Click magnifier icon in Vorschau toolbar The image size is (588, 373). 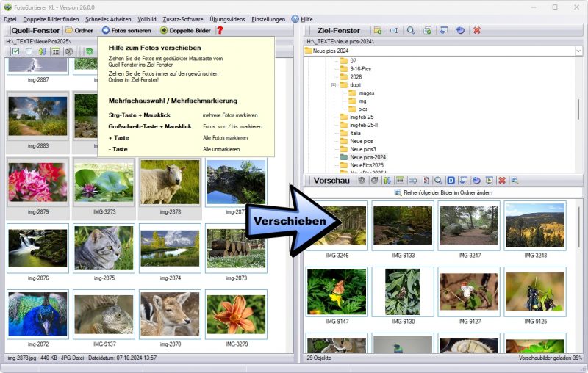[438, 181]
